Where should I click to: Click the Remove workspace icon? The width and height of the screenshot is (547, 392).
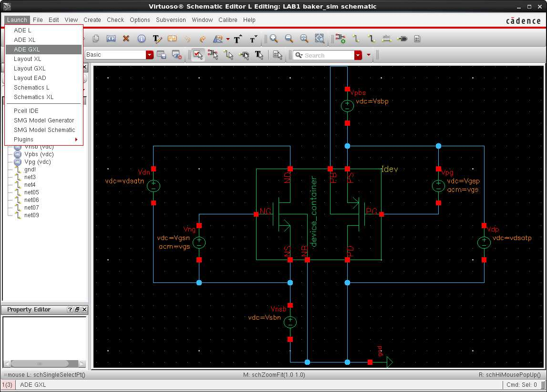tap(177, 55)
